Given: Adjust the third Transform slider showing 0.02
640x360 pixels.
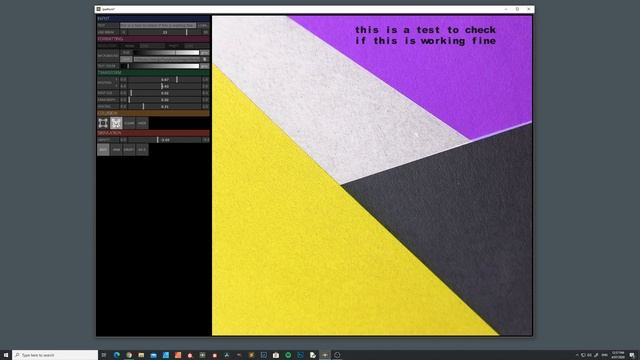Looking at the screenshot, I should 164,93.
